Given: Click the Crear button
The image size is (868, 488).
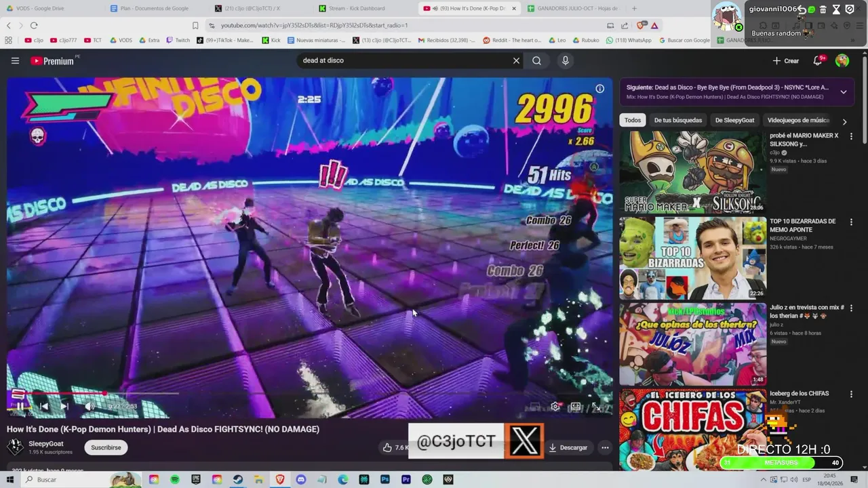Looking at the screenshot, I should tap(786, 60).
